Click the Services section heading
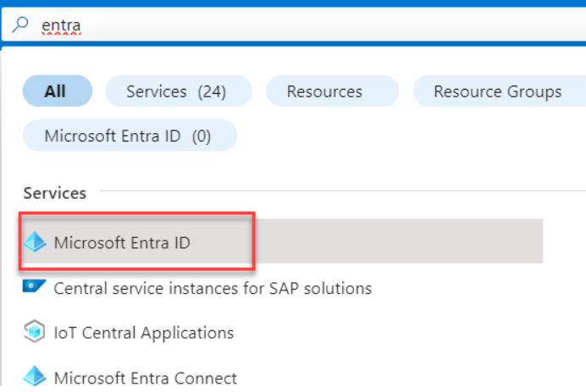The width and height of the screenshot is (586, 392). pos(54,193)
